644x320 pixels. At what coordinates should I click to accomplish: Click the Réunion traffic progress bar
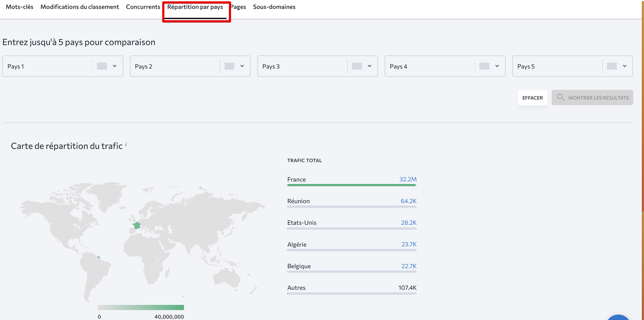[x=352, y=207]
